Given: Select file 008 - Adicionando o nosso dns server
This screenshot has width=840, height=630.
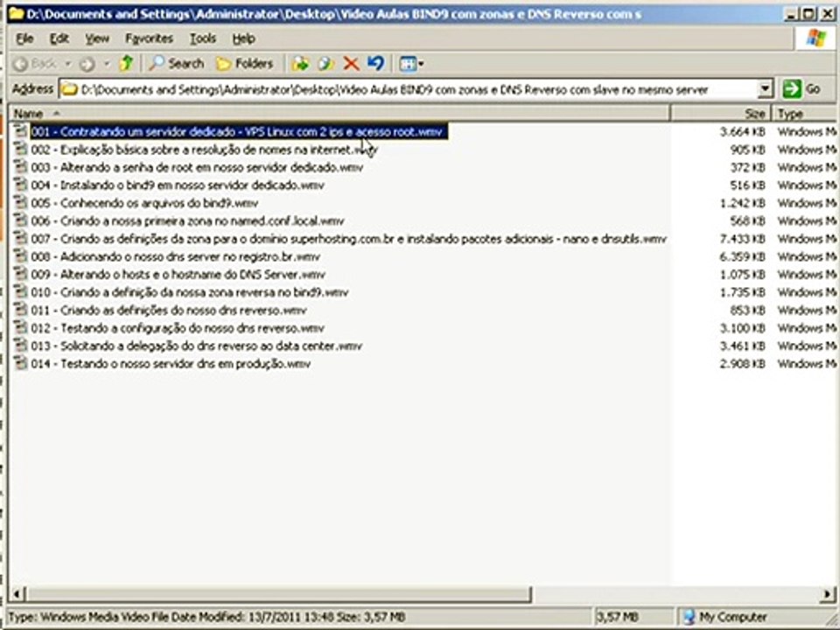Looking at the screenshot, I should tap(175, 257).
